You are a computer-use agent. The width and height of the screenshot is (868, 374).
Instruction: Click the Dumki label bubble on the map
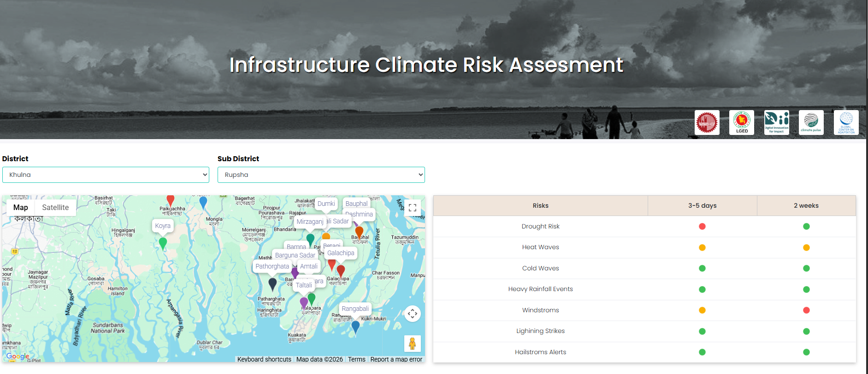326,204
